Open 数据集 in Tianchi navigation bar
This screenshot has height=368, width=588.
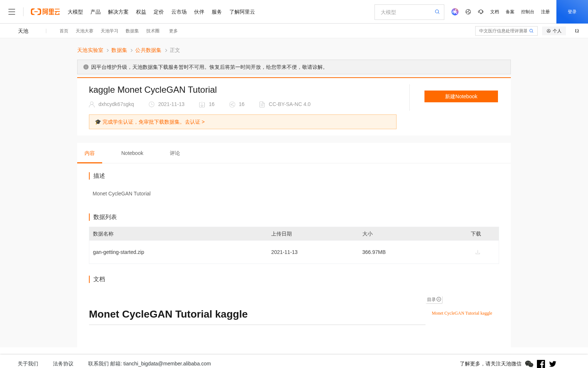132,31
